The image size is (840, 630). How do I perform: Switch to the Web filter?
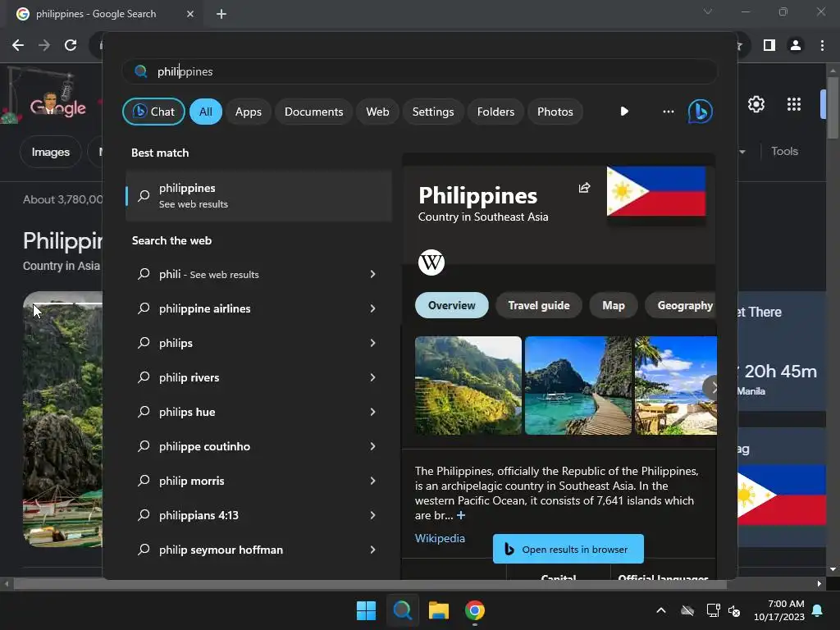point(377,112)
